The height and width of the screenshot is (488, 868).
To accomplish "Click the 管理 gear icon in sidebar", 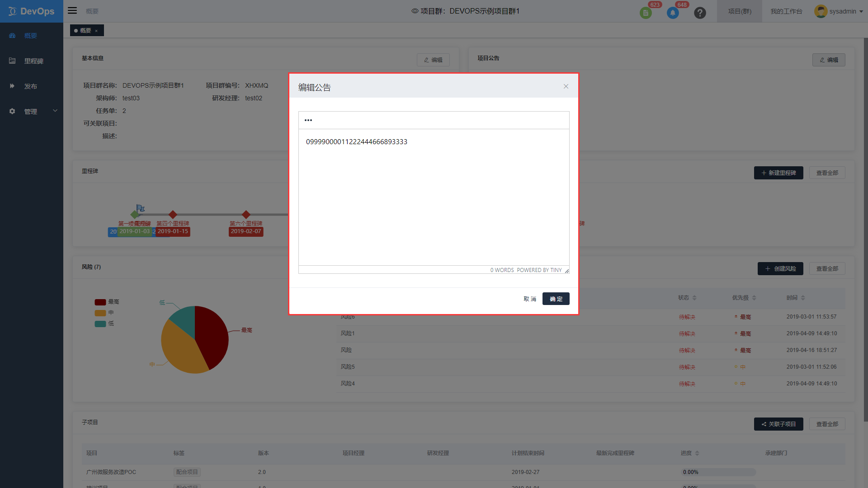I will coord(12,111).
